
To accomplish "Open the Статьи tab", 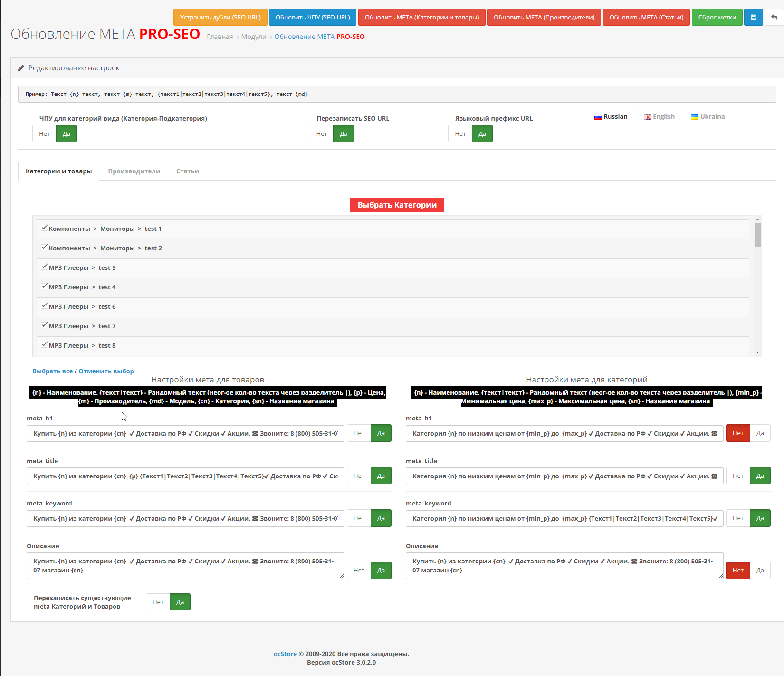I will (x=187, y=171).
